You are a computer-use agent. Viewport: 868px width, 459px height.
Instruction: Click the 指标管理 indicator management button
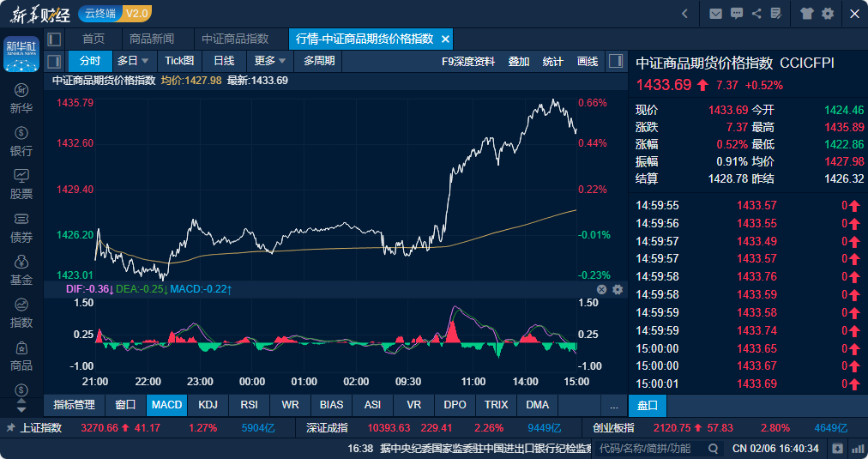(74, 405)
